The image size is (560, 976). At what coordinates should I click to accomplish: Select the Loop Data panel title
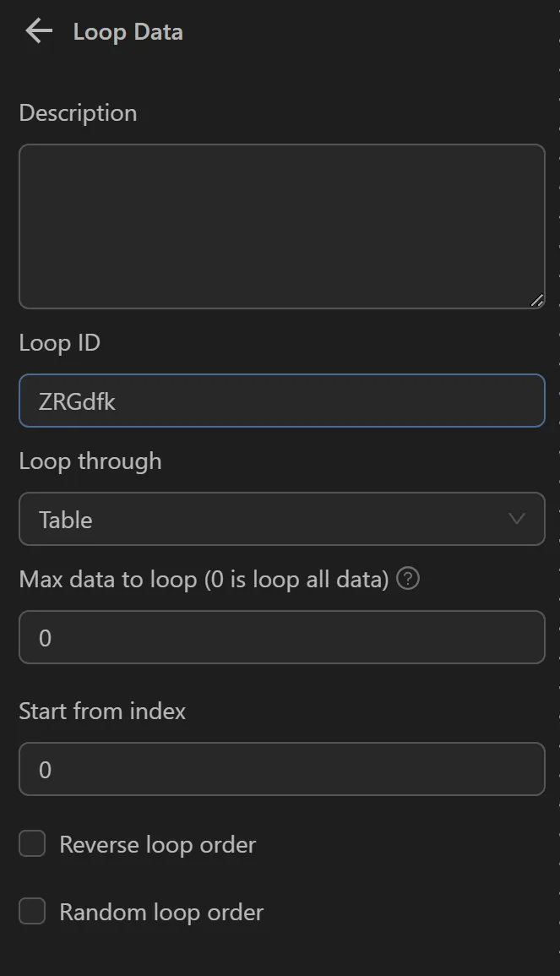[x=128, y=31]
